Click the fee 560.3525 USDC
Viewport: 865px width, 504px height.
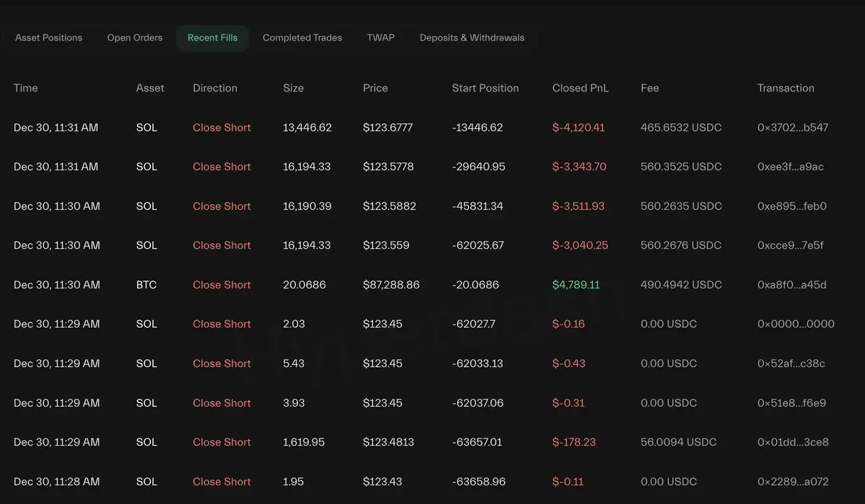(681, 167)
